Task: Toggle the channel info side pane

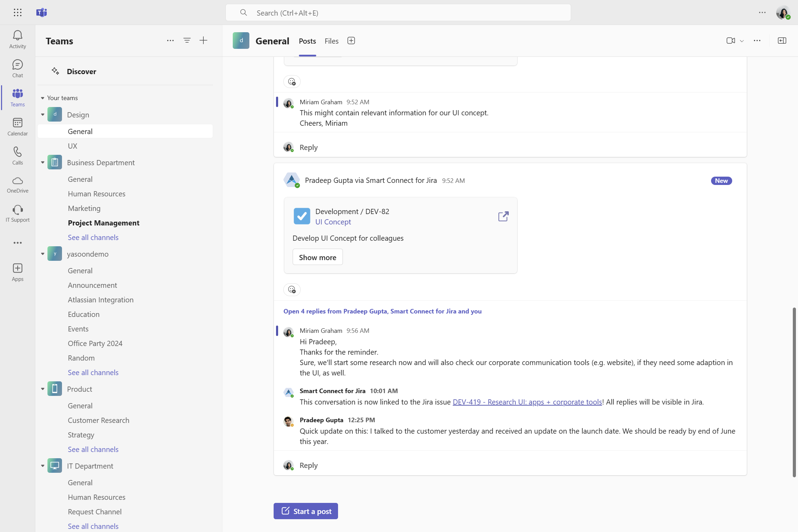Action: (782, 41)
